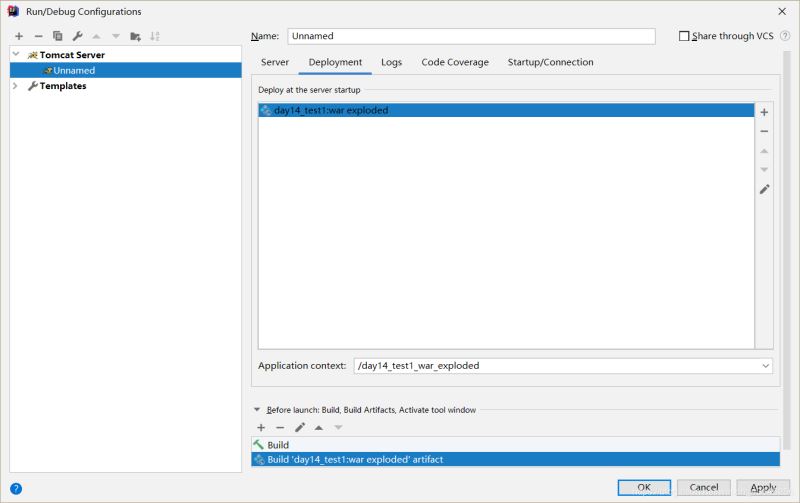Open the help question mark icon
The image size is (800, 503).
[16, 488]
